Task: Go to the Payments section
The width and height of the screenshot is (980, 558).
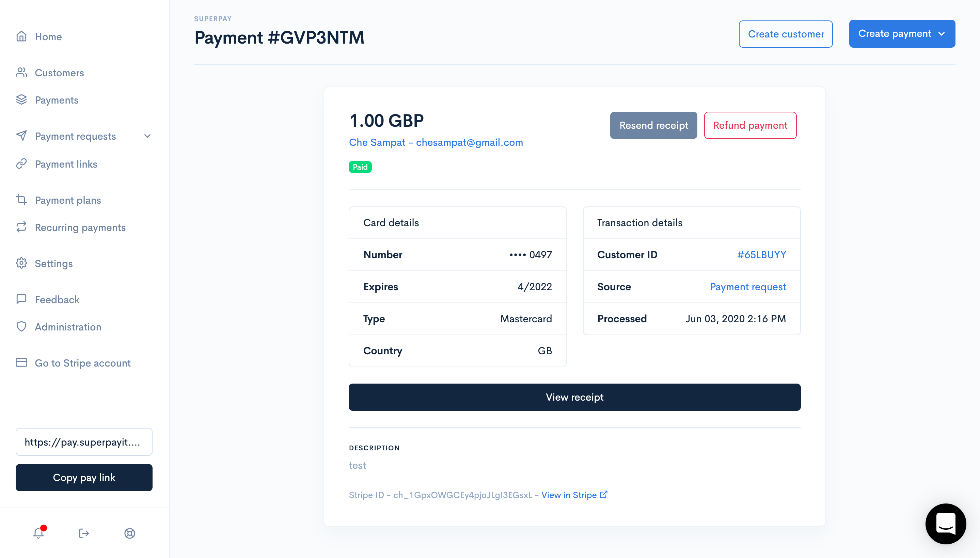Action: click(57, 100)
